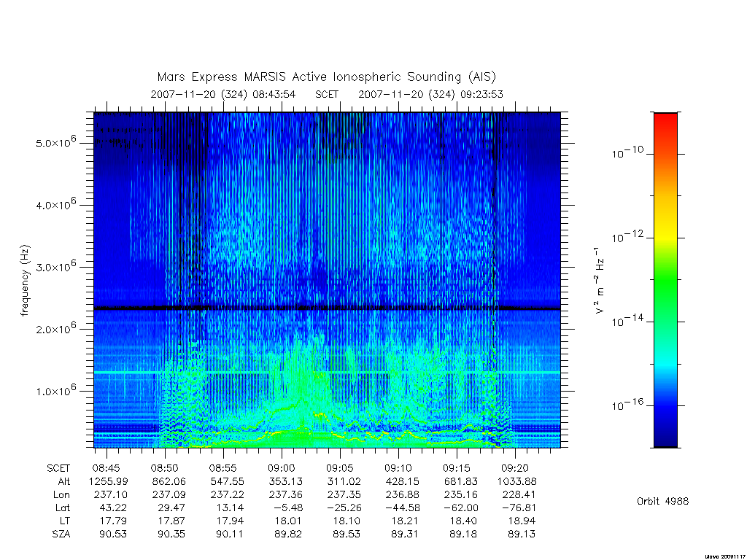Click the color bar units label V² m⁻² Hz⁻¹
Image resolution: width=747 pixels, height=560 pixels.
click(600, 281)
